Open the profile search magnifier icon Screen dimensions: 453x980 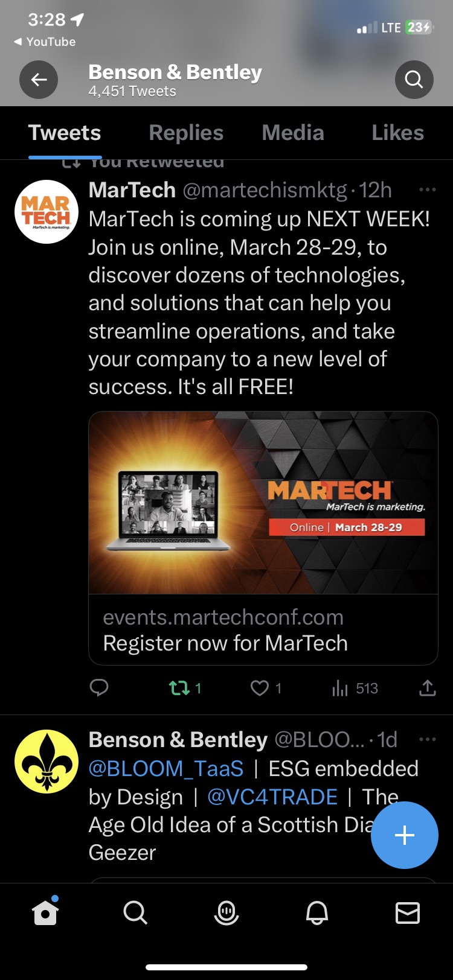[x=414, y=80]
